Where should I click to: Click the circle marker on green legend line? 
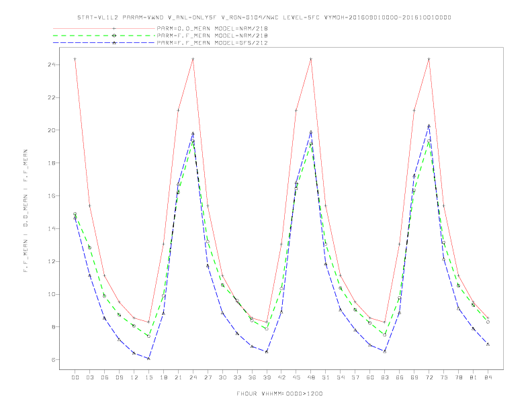[114, 36]
